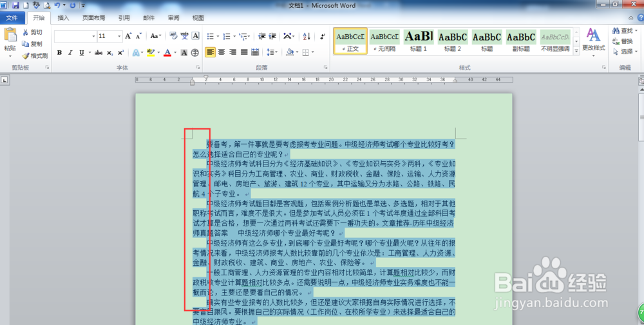
Task: Apply distributed alignment
Action: pos(255,52)
